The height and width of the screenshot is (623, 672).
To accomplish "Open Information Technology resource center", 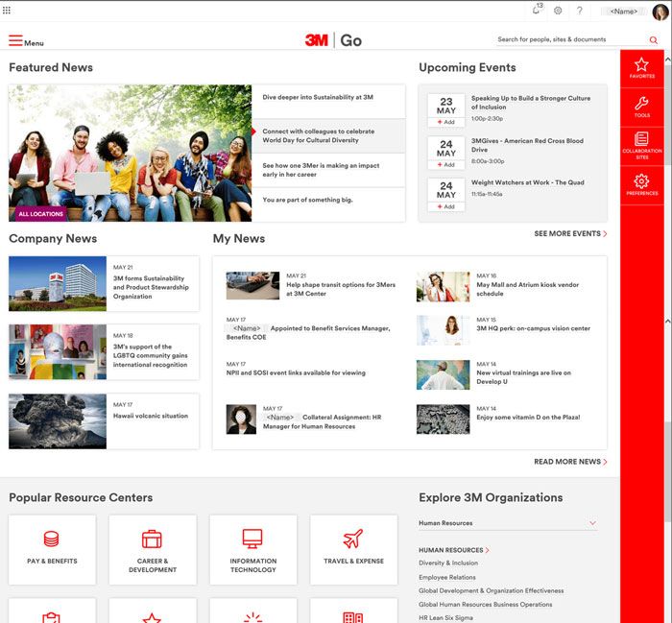I will [x=252, y=550].
